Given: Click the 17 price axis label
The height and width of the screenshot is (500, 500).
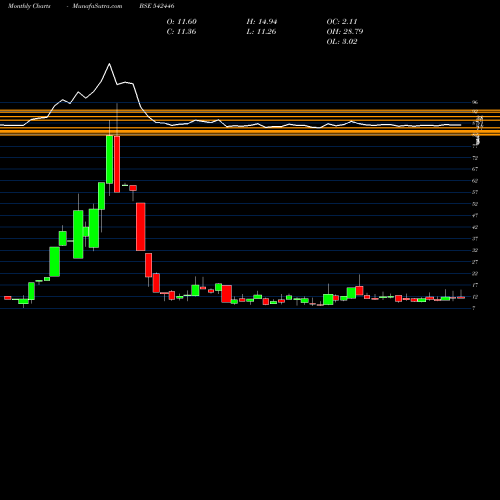Looking at the screenshot, I should (x=475, y=285).
